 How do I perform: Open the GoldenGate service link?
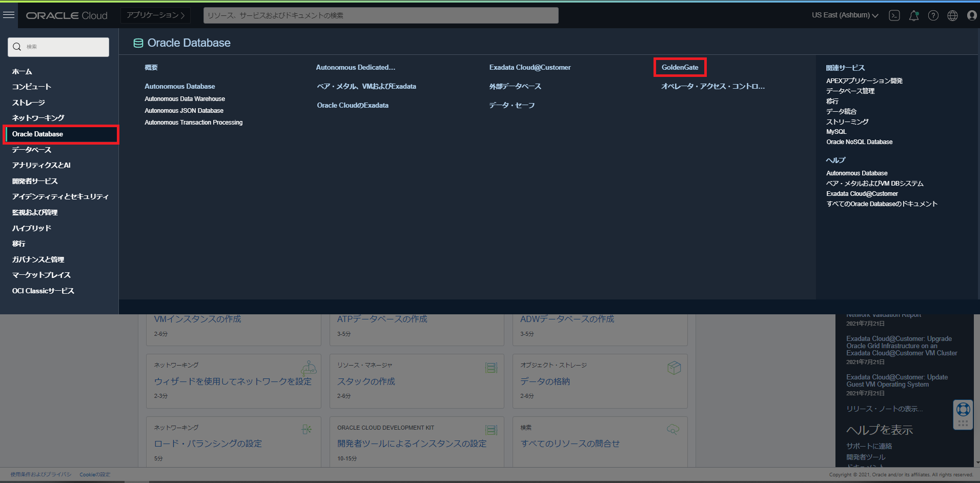point(680,67)
